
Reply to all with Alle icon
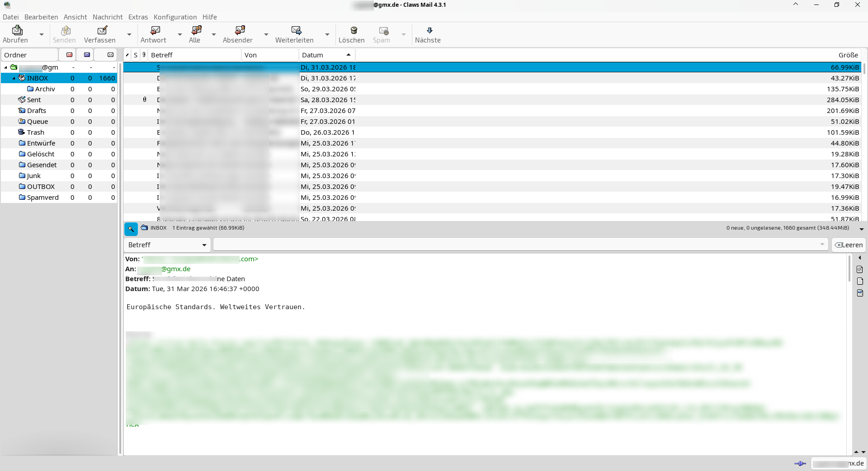196,30
